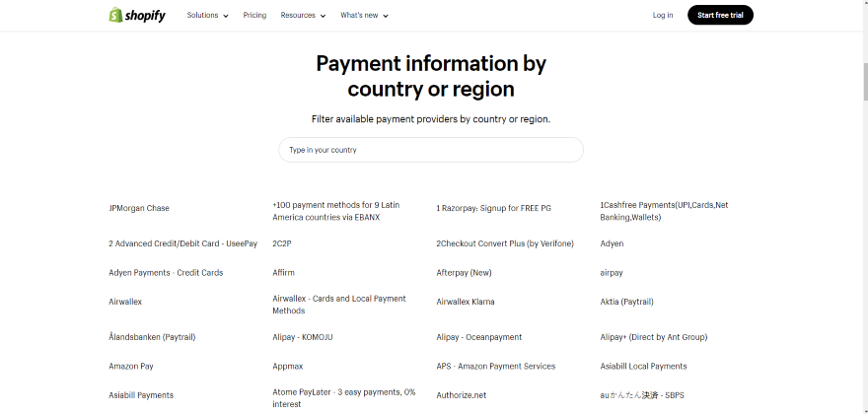Image resolution: width=868 pixels, height=414 pixels.
Task: Select 2Checkout Convert Plus (by Verifone)
Action: 505,243
